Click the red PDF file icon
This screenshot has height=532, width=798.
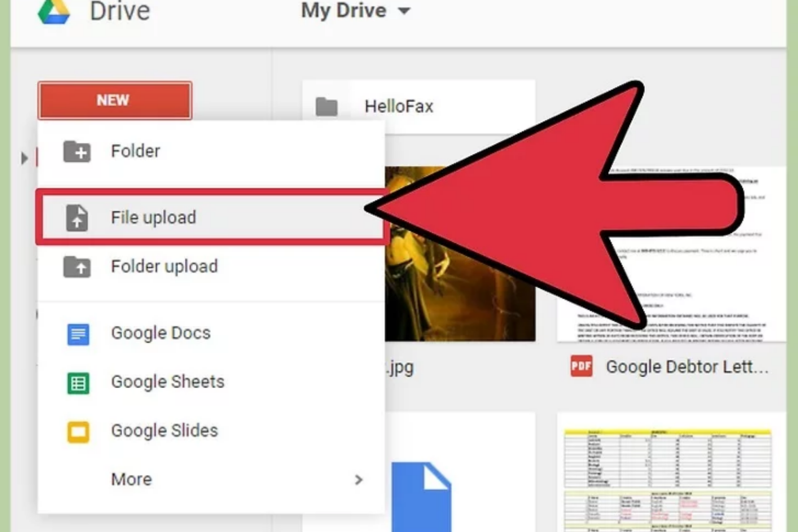(x=581, y=367)
